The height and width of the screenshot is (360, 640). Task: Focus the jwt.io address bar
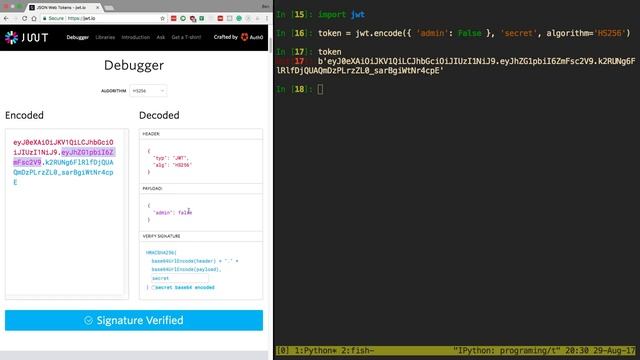tap(102, 18)
